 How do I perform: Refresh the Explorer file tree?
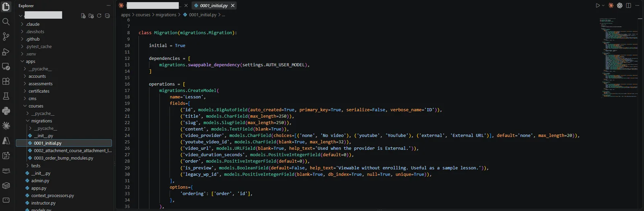pyautogui.click(x=99, y=16)
